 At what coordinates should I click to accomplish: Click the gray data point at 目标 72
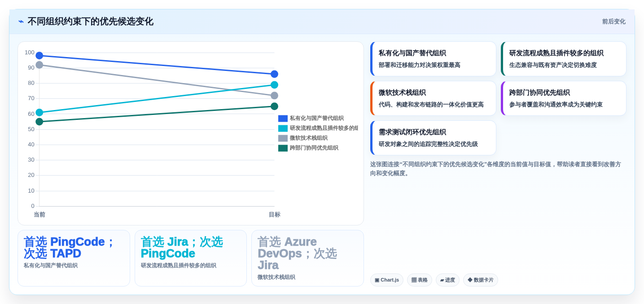(274, 96)
